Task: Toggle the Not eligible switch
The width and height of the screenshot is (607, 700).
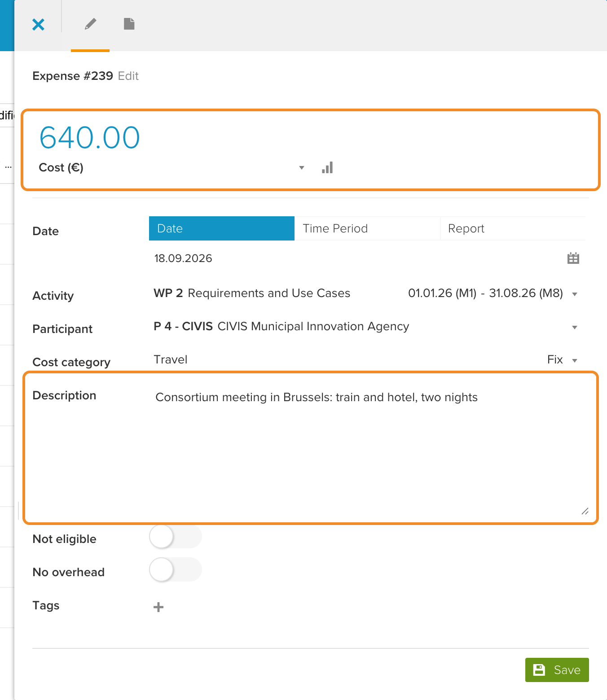Action: coord(176,537)
